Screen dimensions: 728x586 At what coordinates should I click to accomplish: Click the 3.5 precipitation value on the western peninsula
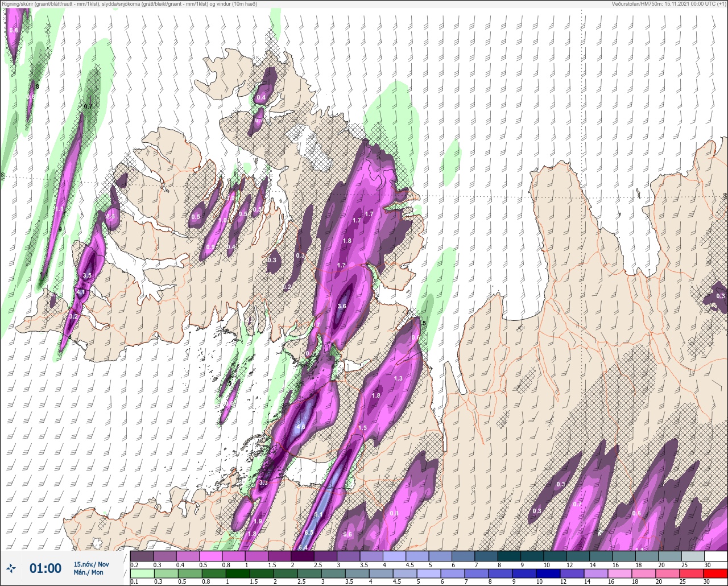pyautogui.click(x=87, y=275)
